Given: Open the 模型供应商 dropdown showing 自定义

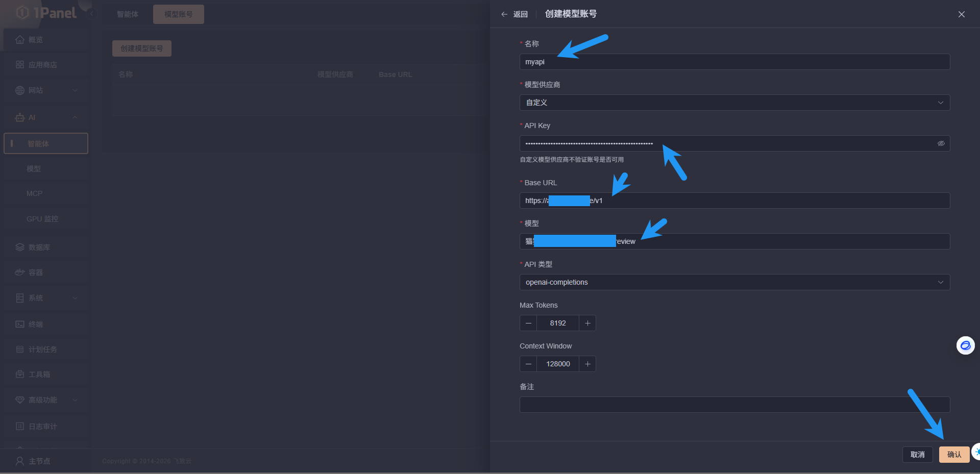Looking at the screenshot, I should [x=734, y=103].
